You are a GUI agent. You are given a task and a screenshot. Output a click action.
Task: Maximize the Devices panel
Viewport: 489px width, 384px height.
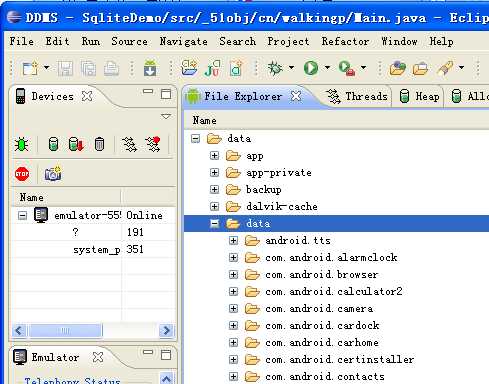(x=166, y=94)
